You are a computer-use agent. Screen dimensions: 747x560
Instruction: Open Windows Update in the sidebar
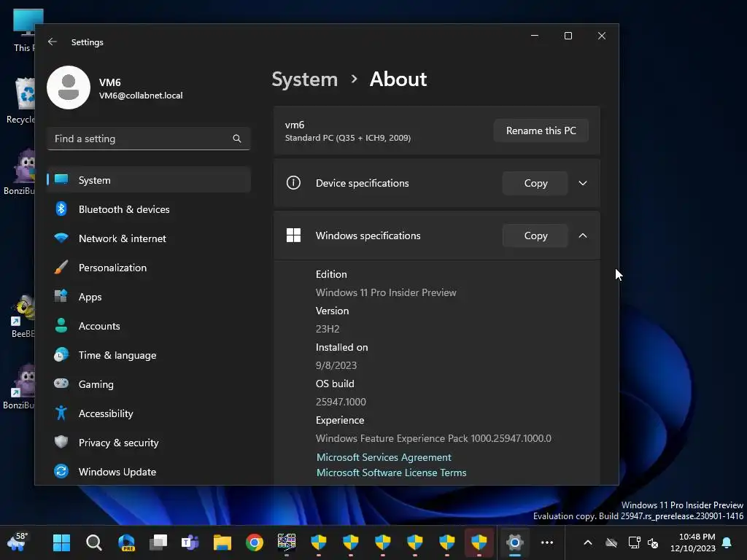149,472
